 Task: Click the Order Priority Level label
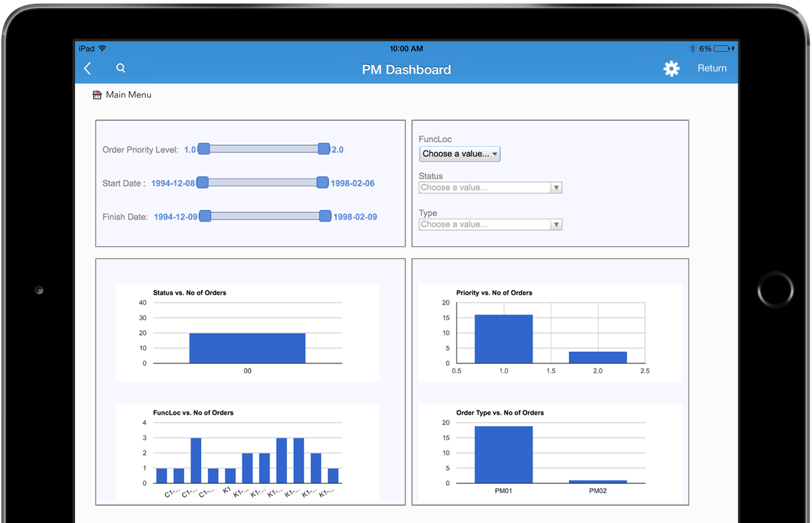[x=140, y=150]
